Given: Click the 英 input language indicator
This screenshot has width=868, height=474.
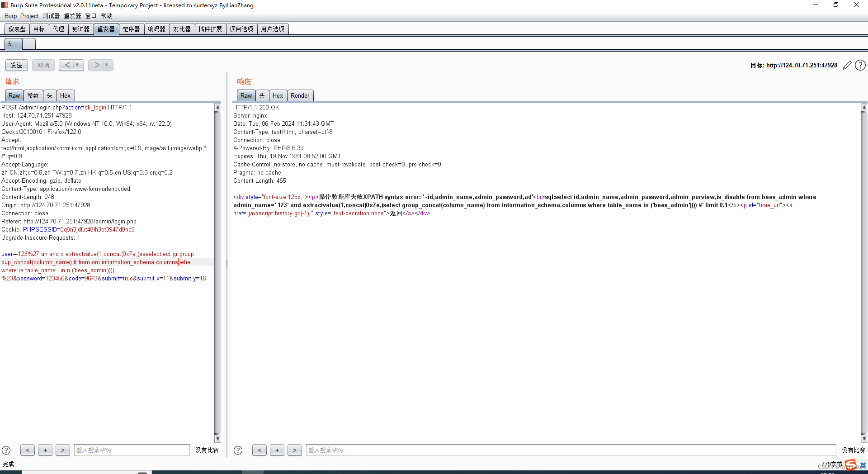Looking at the screenshot, I should (863, 465).
